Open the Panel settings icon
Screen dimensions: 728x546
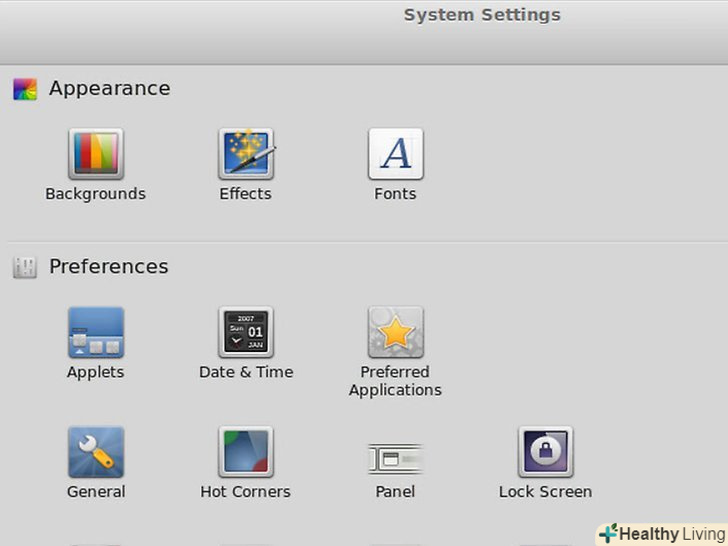(x=396, y=459)
